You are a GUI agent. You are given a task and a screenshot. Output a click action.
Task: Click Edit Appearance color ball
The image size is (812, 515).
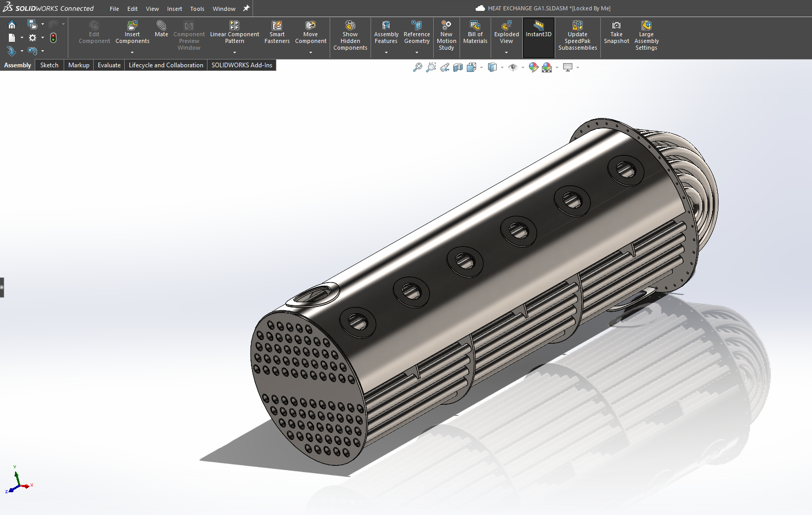tap(534, 67)
